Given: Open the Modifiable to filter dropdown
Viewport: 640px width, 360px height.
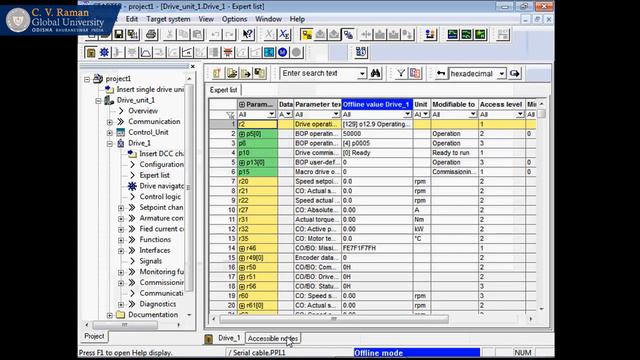Looking at the screenshot, I should pos(473,114).
